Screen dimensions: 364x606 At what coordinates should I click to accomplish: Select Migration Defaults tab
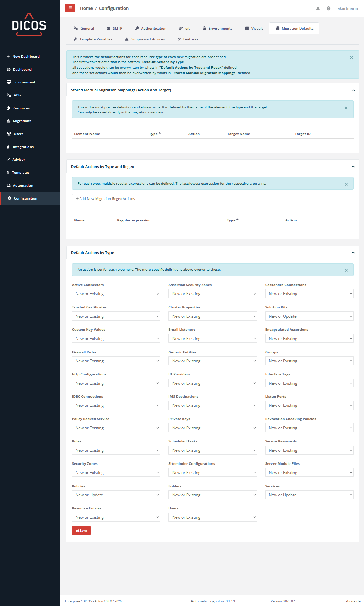294,29
